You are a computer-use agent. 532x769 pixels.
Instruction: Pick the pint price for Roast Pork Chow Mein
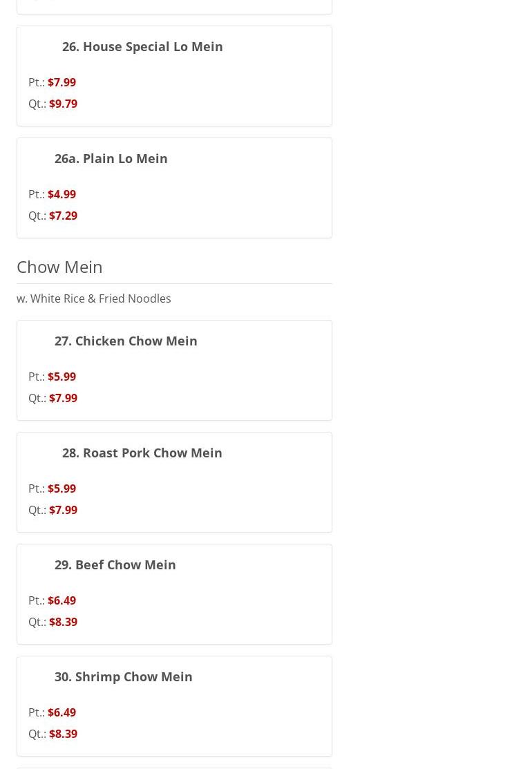(61, 488)
